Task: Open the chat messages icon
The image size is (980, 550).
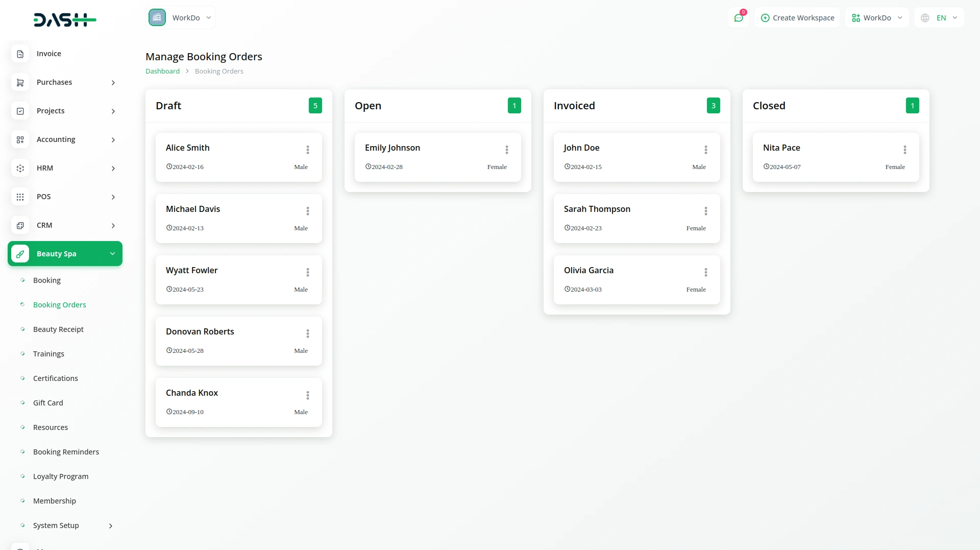Action: tap(738, 18)
